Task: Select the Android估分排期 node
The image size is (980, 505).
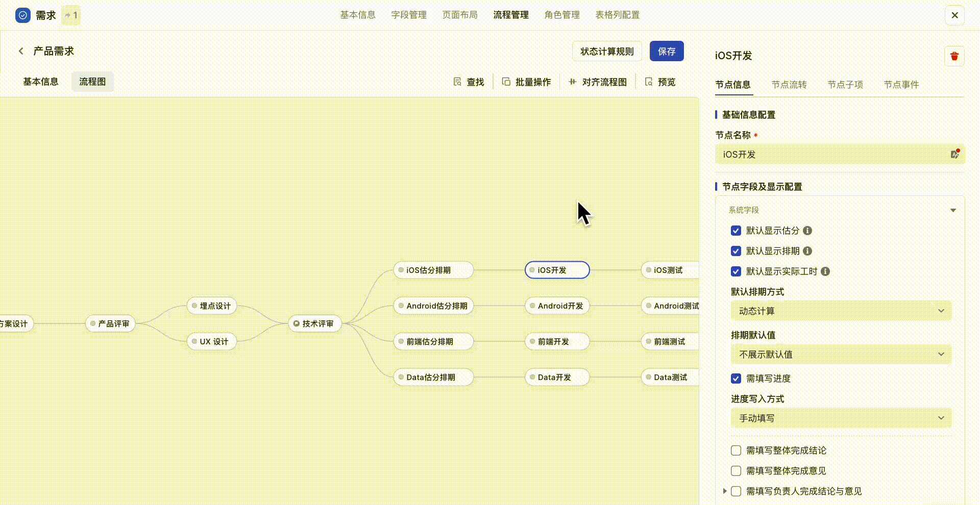Action: [x=433, y=306]
